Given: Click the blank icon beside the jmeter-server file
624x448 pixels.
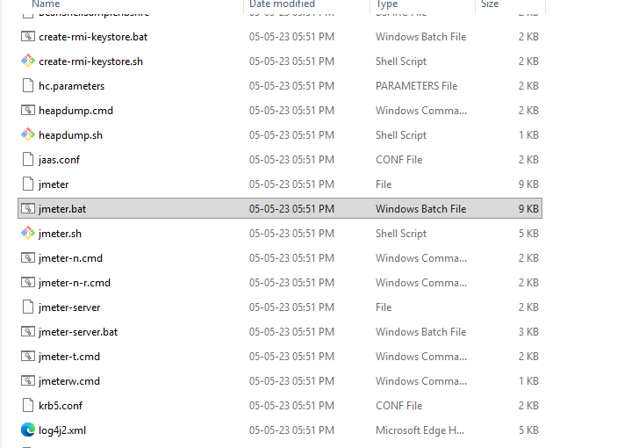Looking at the screenshot, I should coord(28,307).
